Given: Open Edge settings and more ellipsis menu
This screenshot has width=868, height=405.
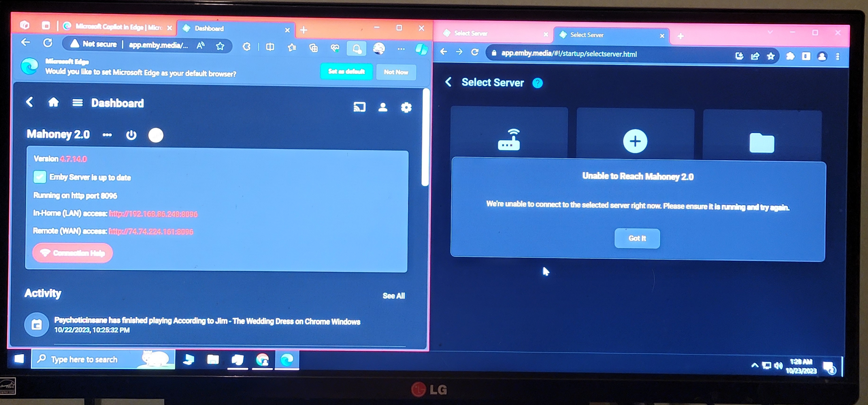Looking at the screenshot, I should tap(401, 49).
